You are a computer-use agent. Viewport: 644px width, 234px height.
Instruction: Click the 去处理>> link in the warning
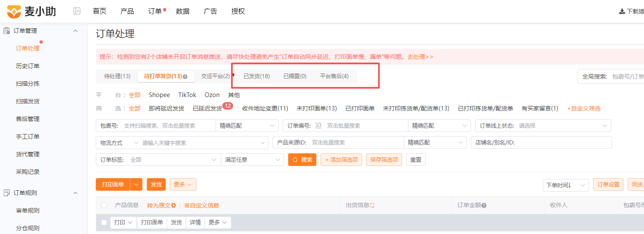pyautogui.click(x=420, y=57)
